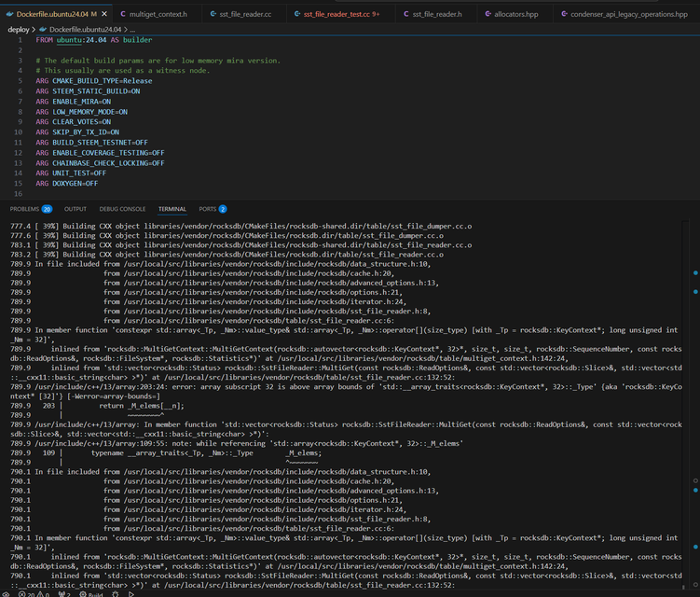Click the 'ubuntu' image name on line 1
The width and height of the screenshot is (700, 597).
[69, 40]
